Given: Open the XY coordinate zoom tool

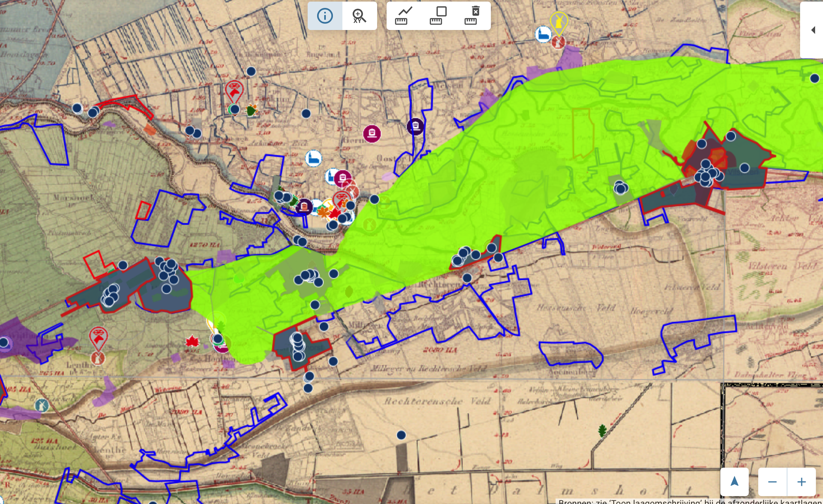Looking at the screenshot, I should [x=359, y=16].
